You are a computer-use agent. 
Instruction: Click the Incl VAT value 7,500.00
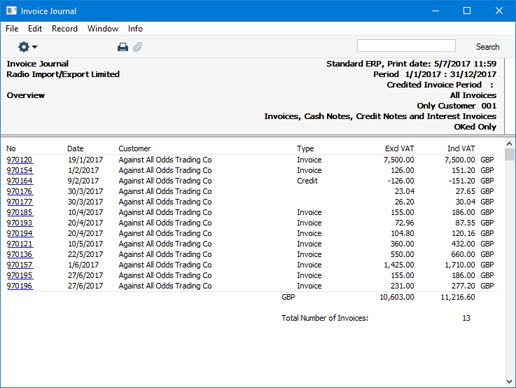coord(460,160)
